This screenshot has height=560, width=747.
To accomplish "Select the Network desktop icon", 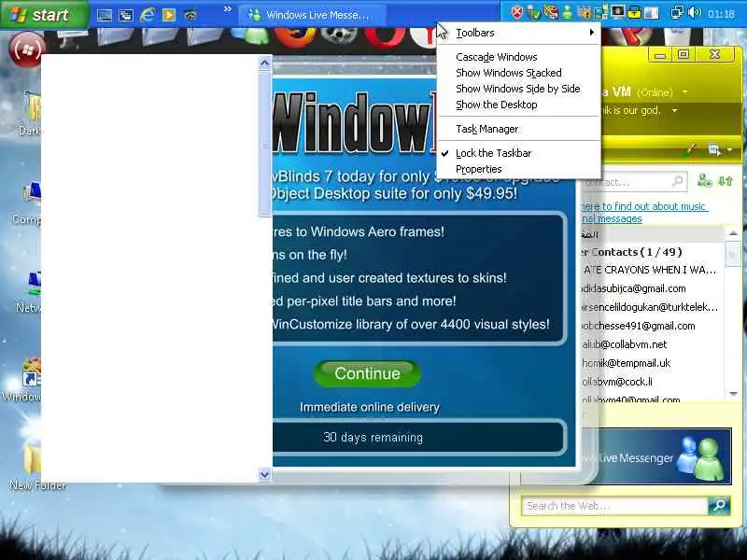I will click(x=29, y=292).
